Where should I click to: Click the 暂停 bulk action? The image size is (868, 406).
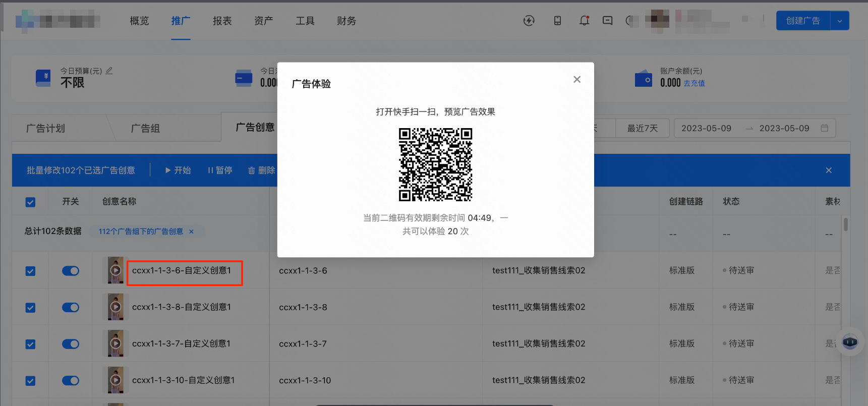click(x=220, y=170)
